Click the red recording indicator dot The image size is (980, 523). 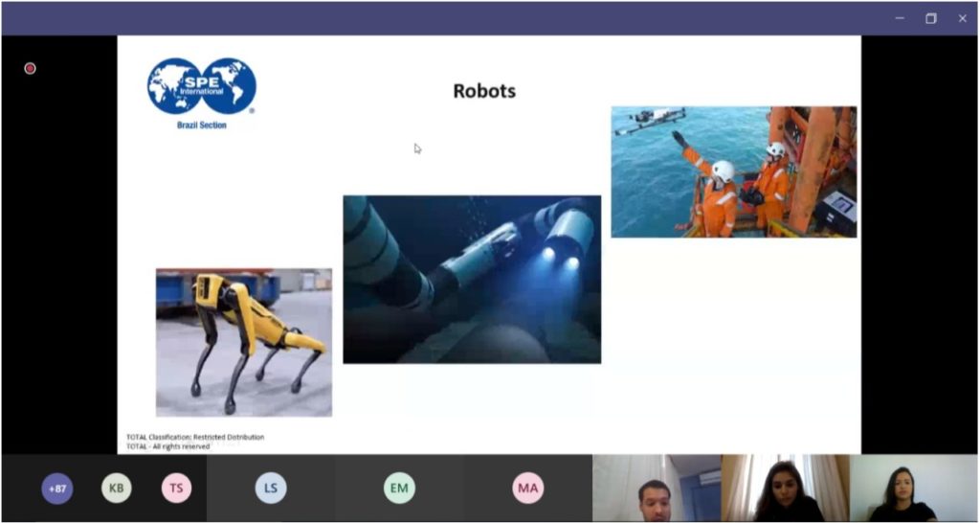[30, 68]
